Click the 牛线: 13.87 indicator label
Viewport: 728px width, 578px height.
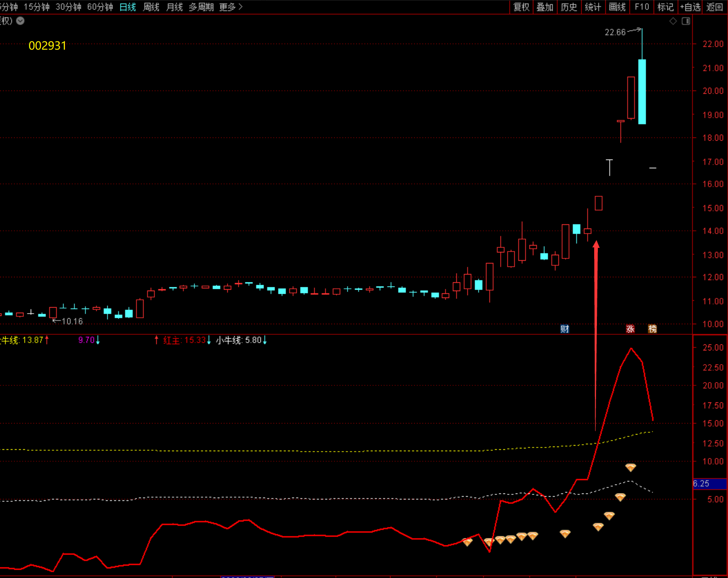click(22, 340)
